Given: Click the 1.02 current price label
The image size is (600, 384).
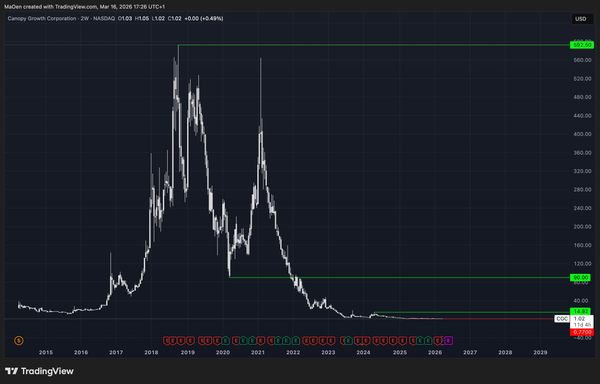Looking at the screenshot, I should point(579,319).
